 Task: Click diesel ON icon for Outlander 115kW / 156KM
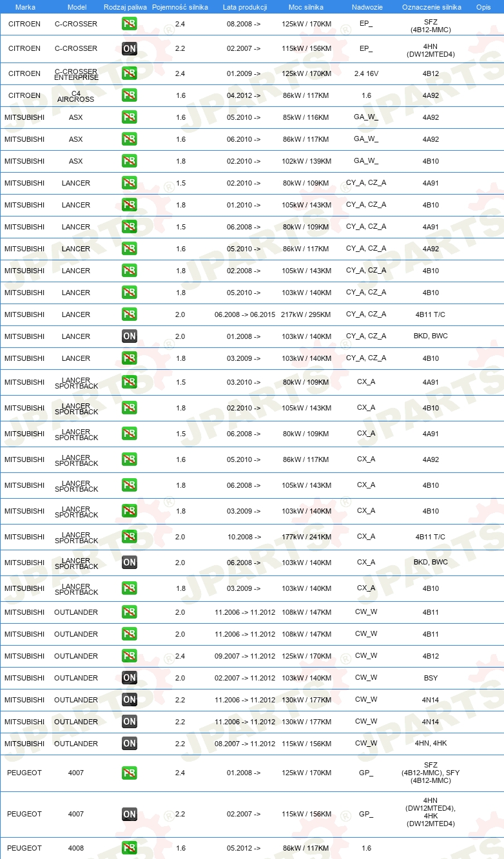[130, 744]
